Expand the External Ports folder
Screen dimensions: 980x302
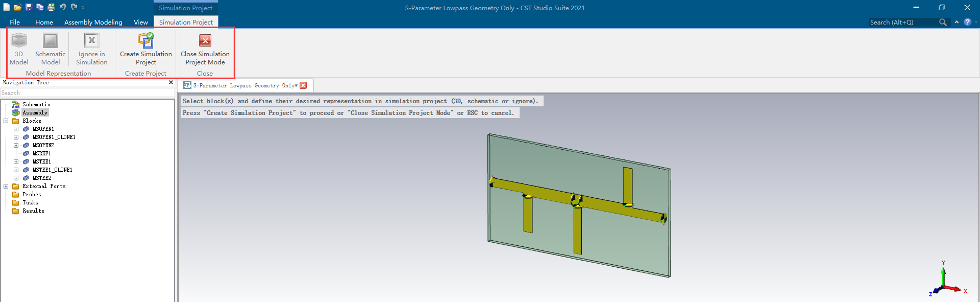tap(6, 187)
